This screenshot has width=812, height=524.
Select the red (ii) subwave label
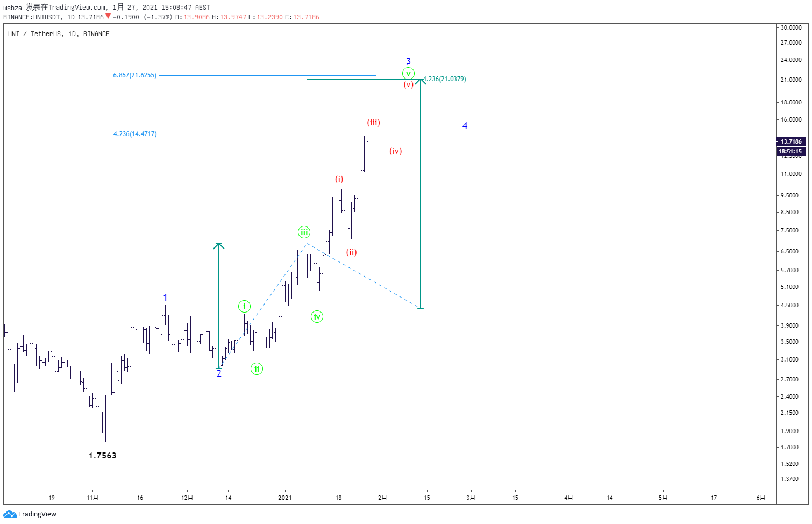click(352, 252)
